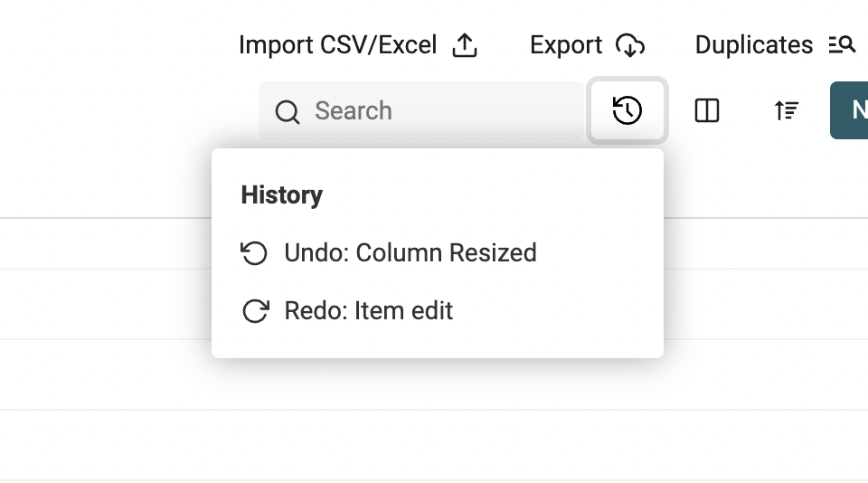
Task: Collapse the History dropdown panel via its toggle
Action: click(x=627, y=110)
